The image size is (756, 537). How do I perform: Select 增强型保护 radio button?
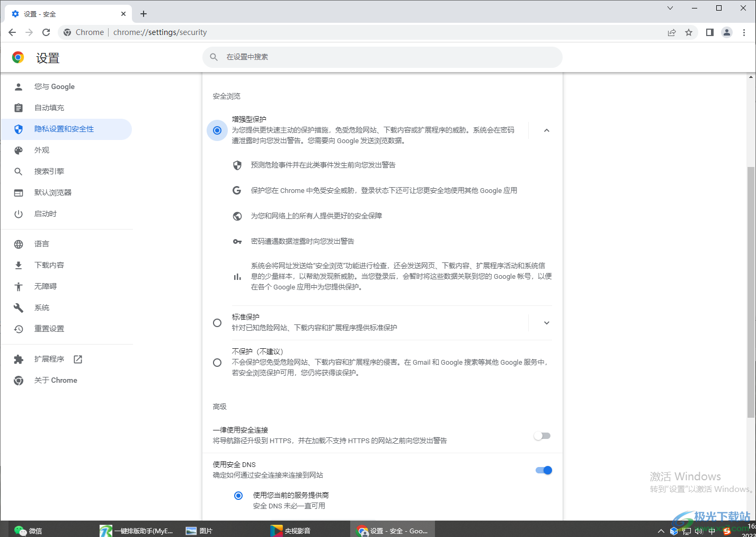217,130
